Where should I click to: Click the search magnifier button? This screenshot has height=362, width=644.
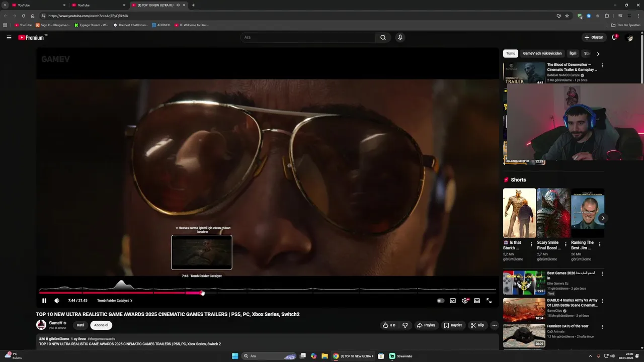(383, 37)
